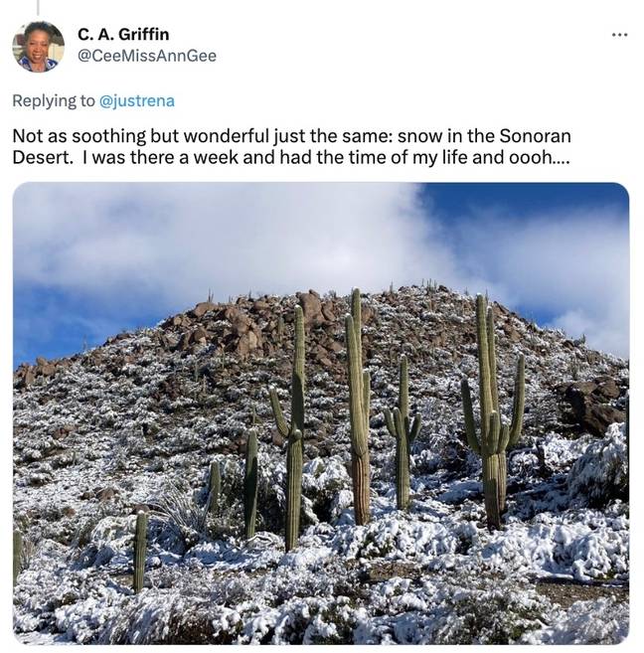Image resolution: width=644 pixels, height=653 pixels.
Task: Click C. A. Griffin's profile avatar
Action: (x=39, y=47)
